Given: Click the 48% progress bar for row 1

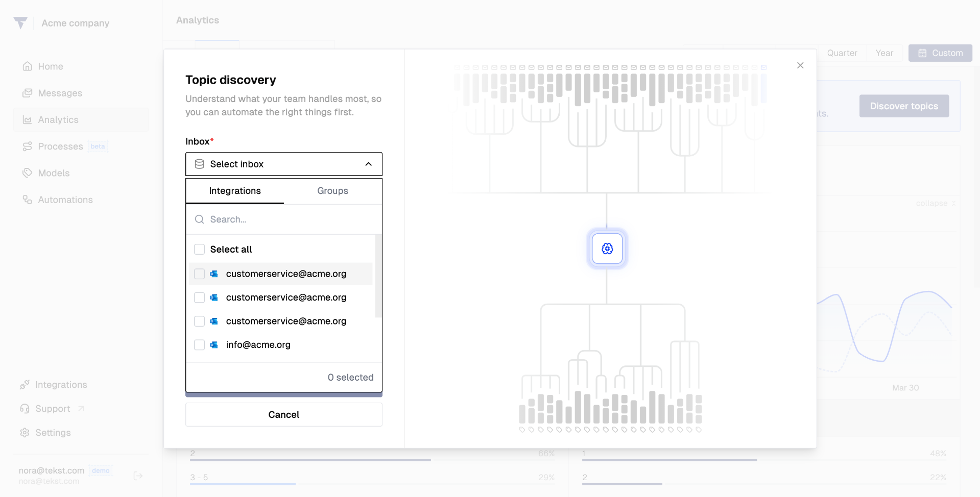Looking at the screenshot, I should pyautogui.click(x=764, y=460).
